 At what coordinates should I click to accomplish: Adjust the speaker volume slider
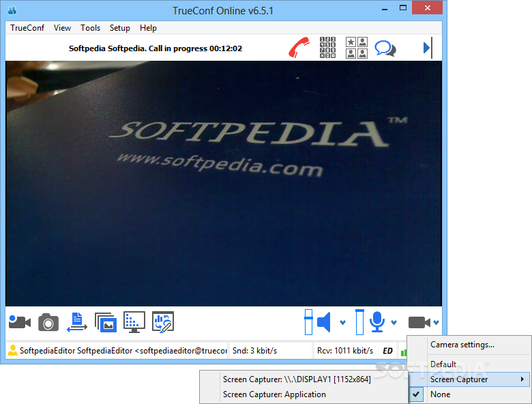coord(308,322)
